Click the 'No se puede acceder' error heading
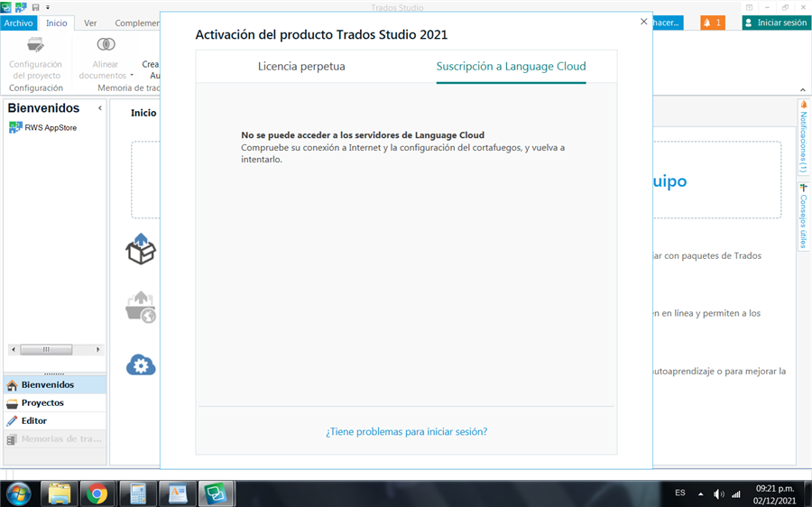 tap(363, 135)
